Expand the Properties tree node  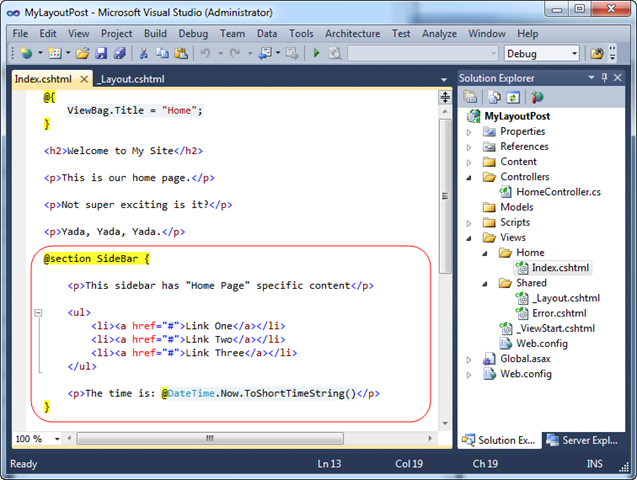[469, 132]
